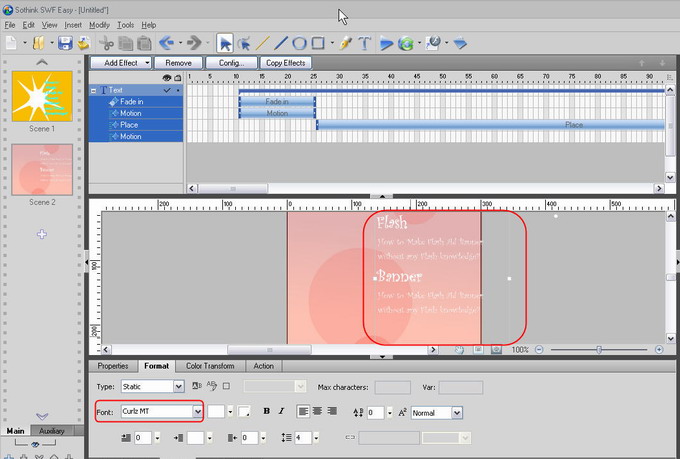The image size is (680, 459).
Task: Open the Help menu
Action: click(149, 25)
